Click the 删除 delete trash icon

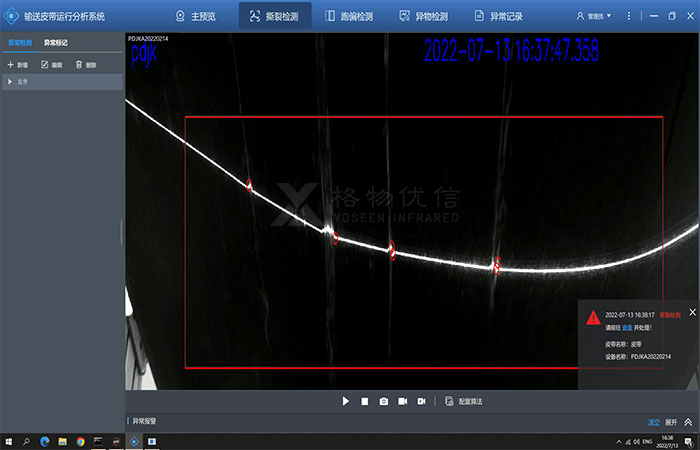tap(85, 64)
